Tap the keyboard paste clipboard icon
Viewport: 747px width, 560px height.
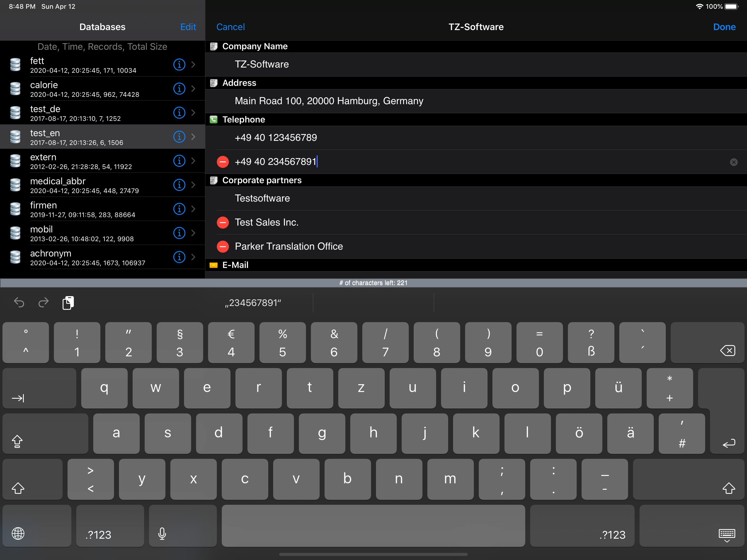coord(68,302)
